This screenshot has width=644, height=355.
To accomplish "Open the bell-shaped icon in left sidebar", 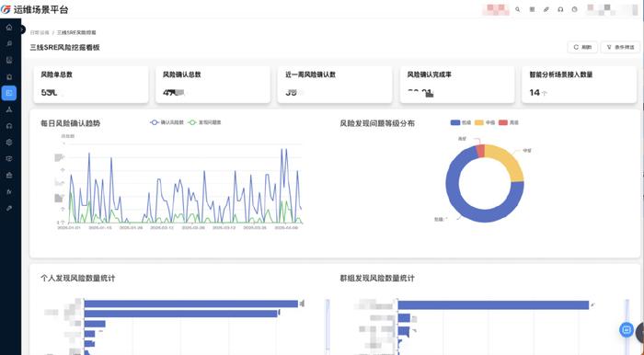I will tap(9, 76).
